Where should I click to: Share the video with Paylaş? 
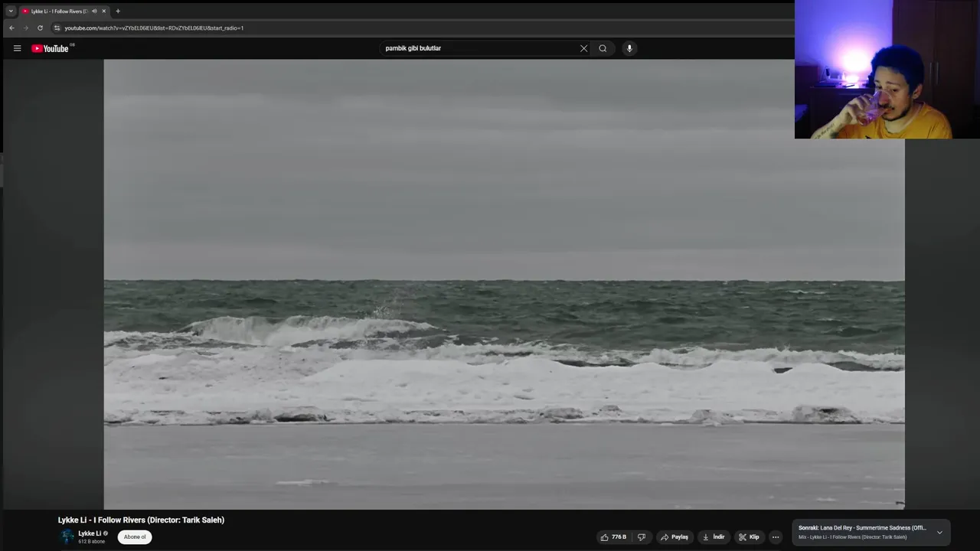click(x=675, y=537)
